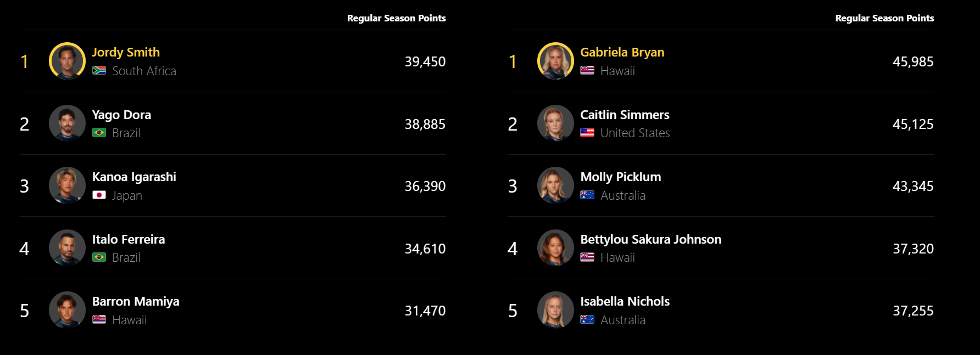The width and height of the screenshot is (980, 355).
Task: Open Molly Picklum's avatar
Action: pyautogui.click(x=555, y=185)
